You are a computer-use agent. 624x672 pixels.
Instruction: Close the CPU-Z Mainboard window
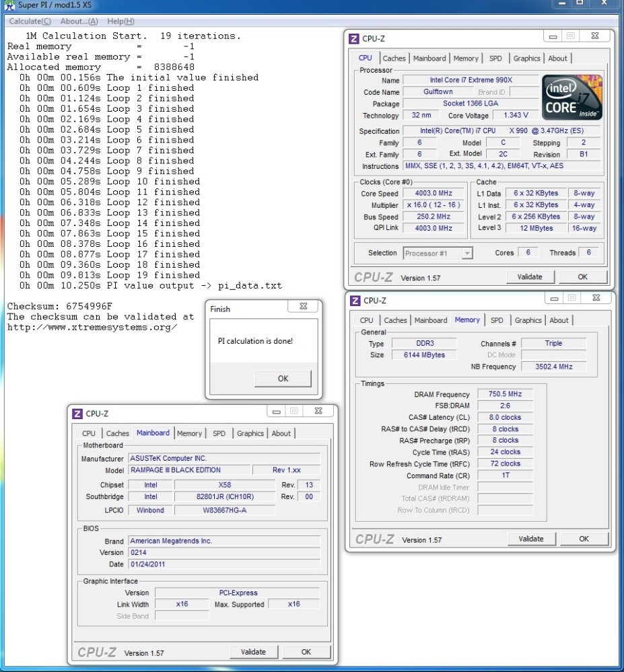pyautogui.click(x=318, y=412)
